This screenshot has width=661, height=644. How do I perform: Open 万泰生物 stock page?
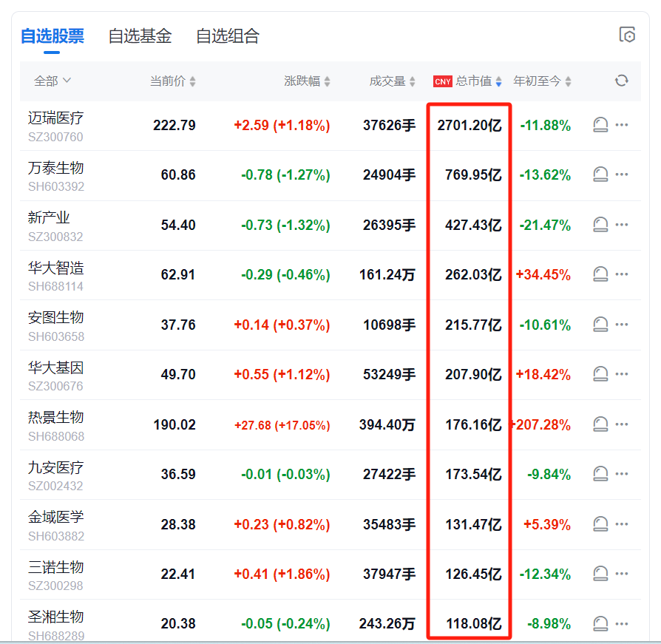pos(55,168)
